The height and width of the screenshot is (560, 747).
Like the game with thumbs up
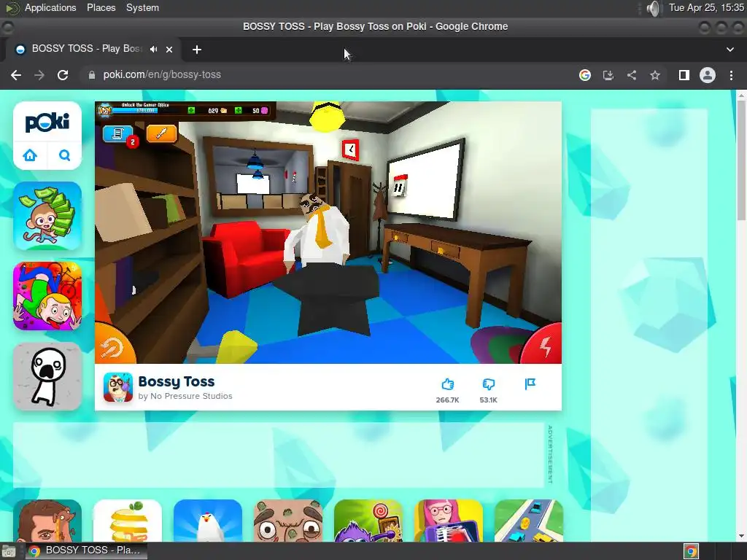[x=447, y=384]
